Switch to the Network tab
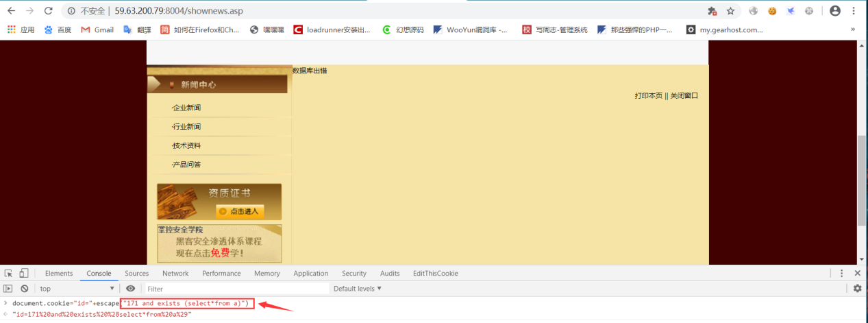Image resolution: width=868 pixels, height=323 pixels. 175,273
